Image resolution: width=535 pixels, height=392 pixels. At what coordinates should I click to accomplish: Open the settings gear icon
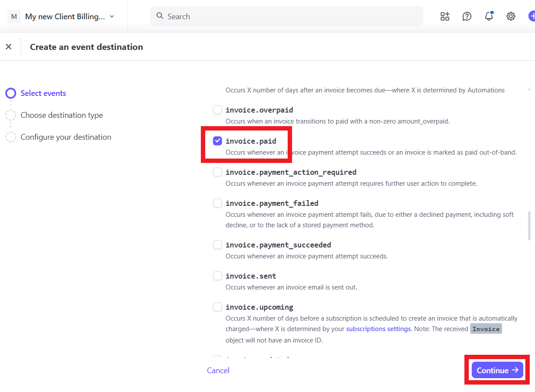click(510, 17)
